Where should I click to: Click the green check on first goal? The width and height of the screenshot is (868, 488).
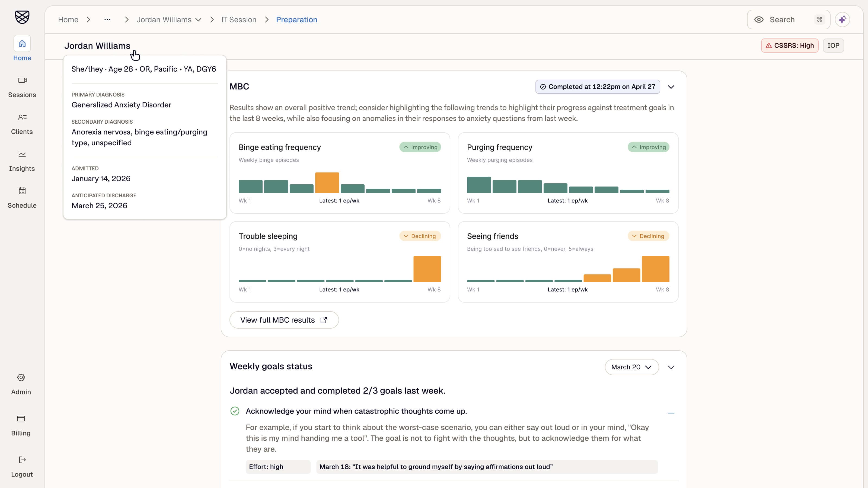[235, 411]
